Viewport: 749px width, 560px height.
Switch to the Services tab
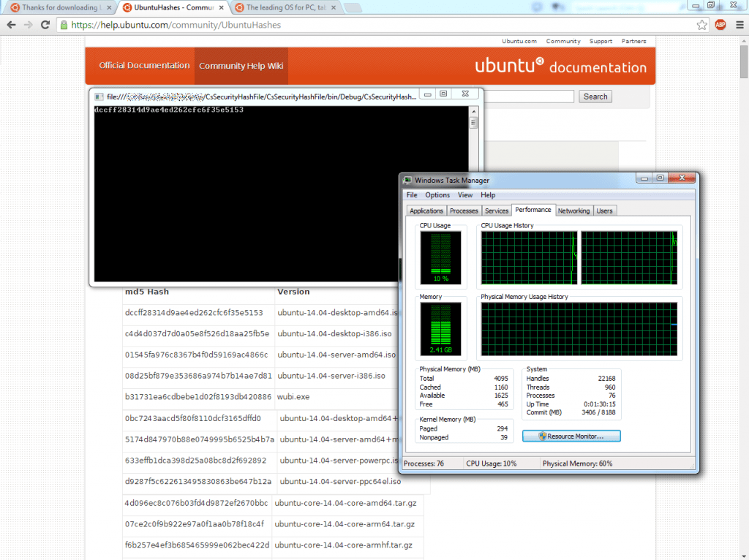(x=497, y=211)
